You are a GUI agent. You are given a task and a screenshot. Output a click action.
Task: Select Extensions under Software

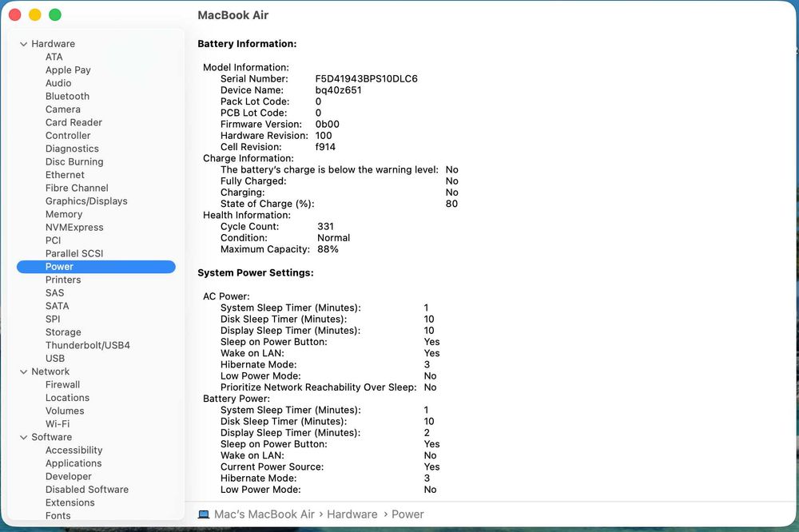point(70,503)
